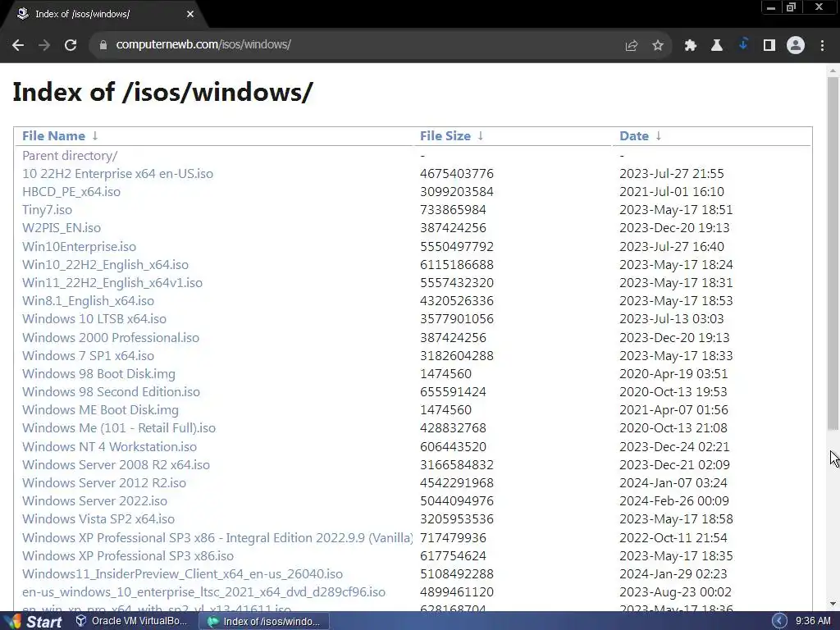Screen dimensions: 840x630
Task: Download Windows 7 SP1 x64.iso
Action: 89,356
